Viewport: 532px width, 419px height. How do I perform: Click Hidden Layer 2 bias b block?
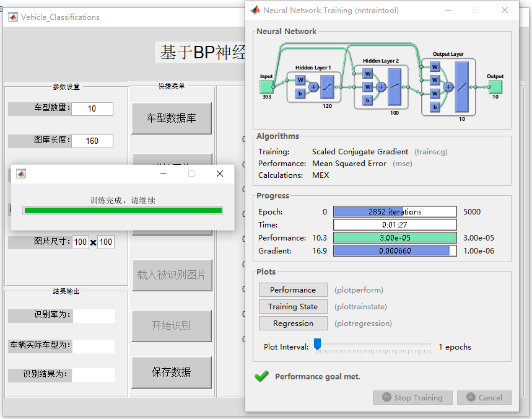367,100
